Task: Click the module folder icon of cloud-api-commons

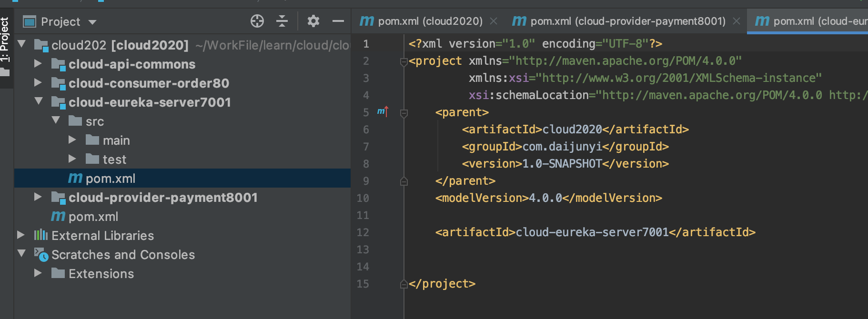Action: click(x=58, y=64)
